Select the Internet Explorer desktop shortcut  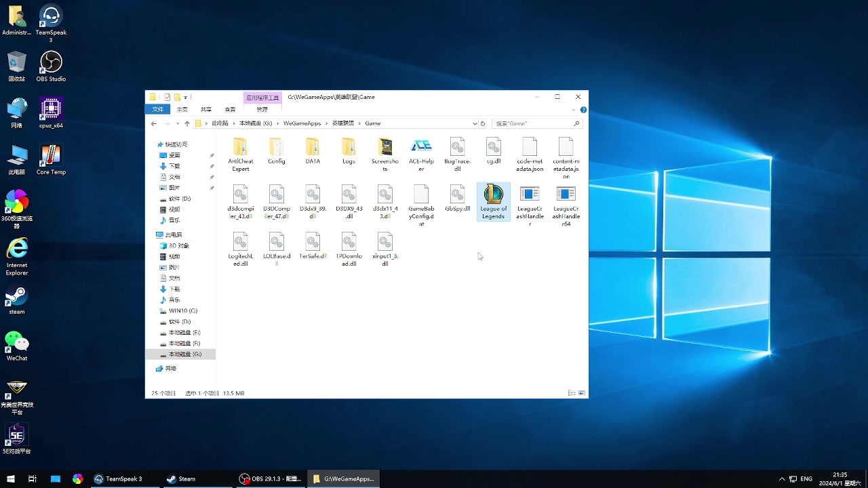17,257
